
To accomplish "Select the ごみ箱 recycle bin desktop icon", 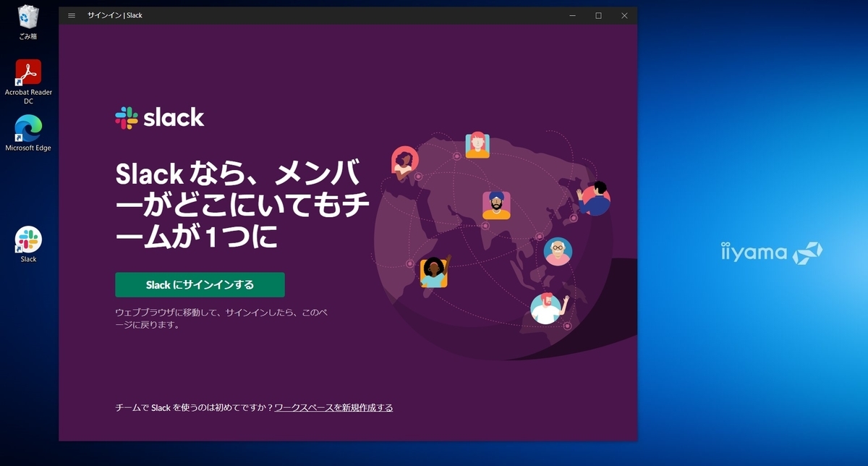I will coord(28,22).
